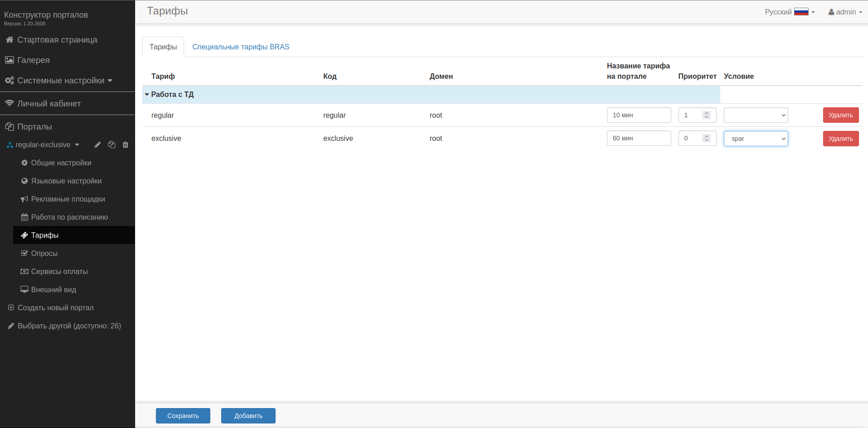Click the plus icon to create new portal

[11, 308]
